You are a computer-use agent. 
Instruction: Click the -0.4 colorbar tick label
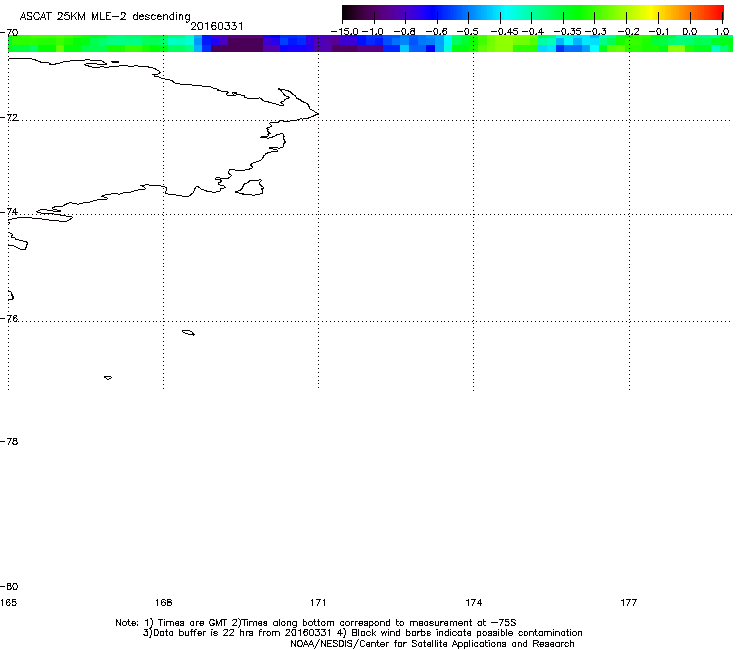click(533, 32)
